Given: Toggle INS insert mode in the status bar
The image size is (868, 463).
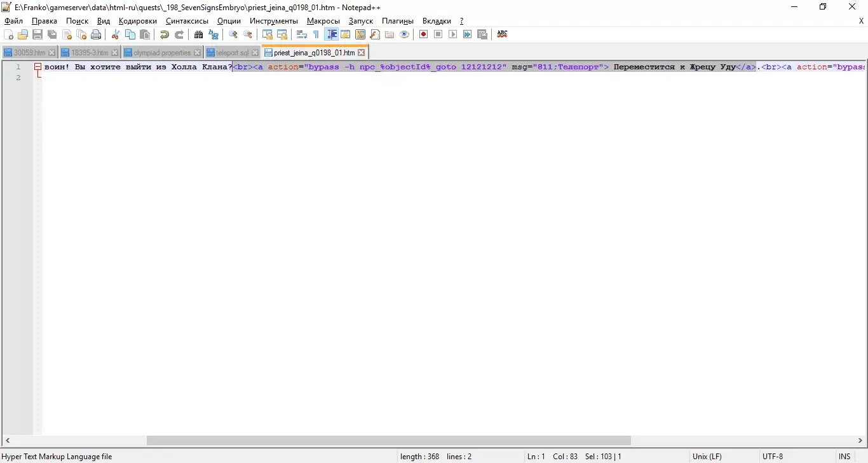Looking at the screenshot, I should [x=844, y=457].
